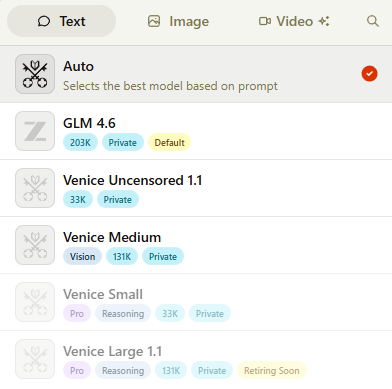Image resolution: width=392 pixels, height=389 pixels.
Task: Choose the Venice Small model title
Action: click(x=103, y=294)
